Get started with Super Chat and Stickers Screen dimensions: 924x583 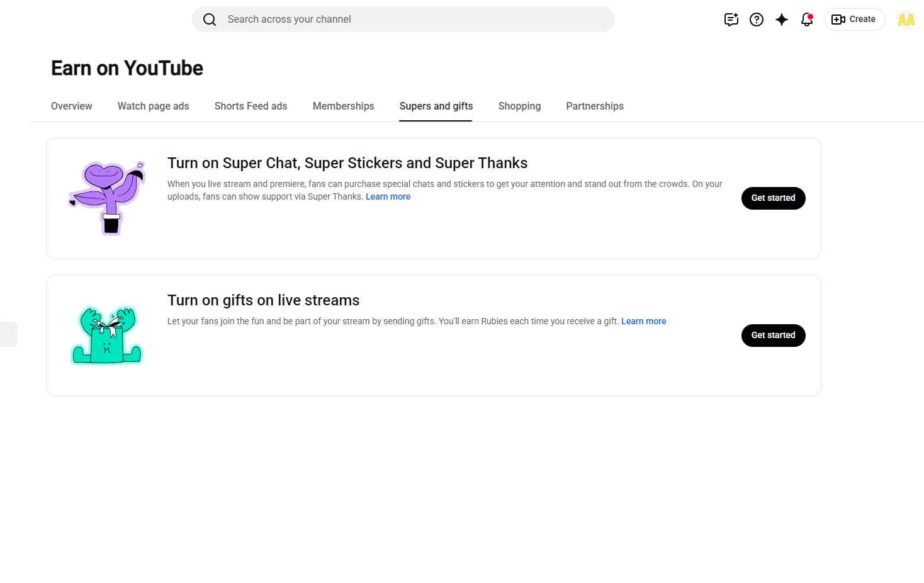pyautogui.click(x=774, y=198)
